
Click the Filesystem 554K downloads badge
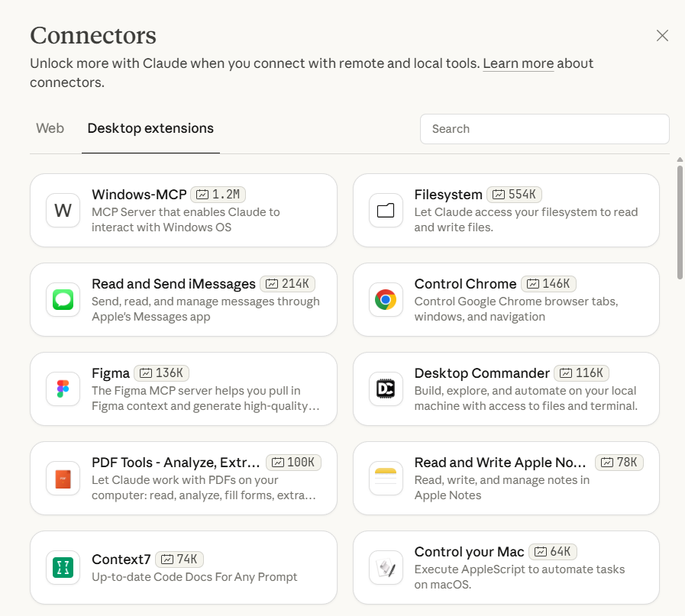[515, 195]
